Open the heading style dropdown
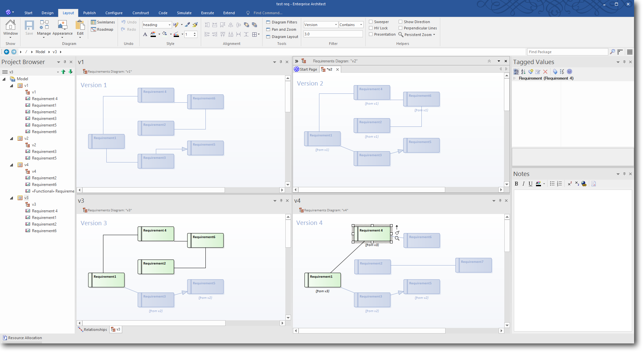The height and width of the screenshot is (353, 644). pyautogui.click(x=169, y=25)
